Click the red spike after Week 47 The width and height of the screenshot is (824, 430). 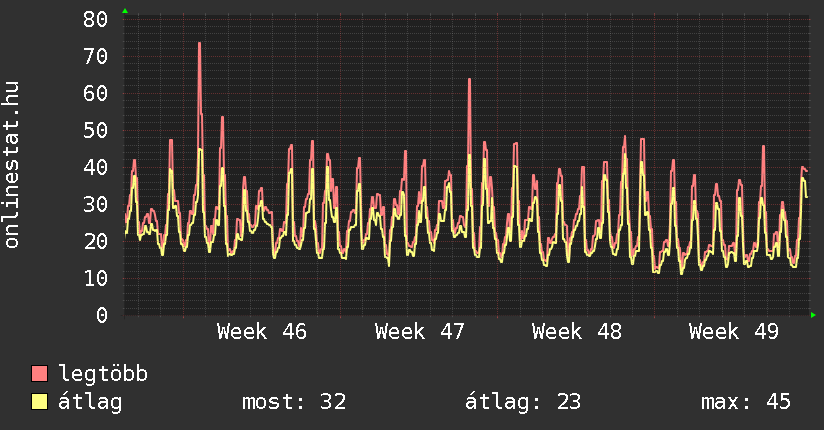click(468, 82)
